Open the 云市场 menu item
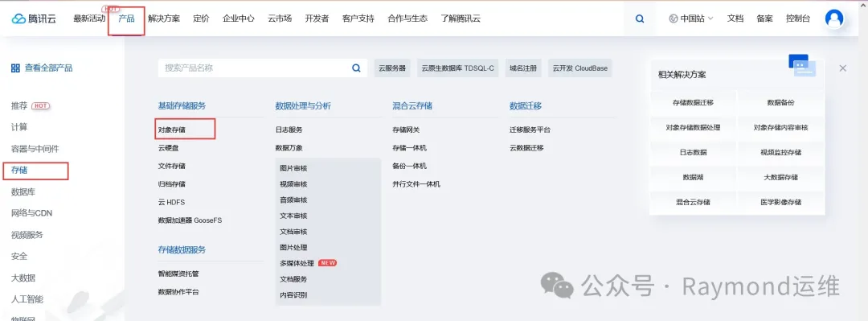The image size is (868, 321). (280, 19)
